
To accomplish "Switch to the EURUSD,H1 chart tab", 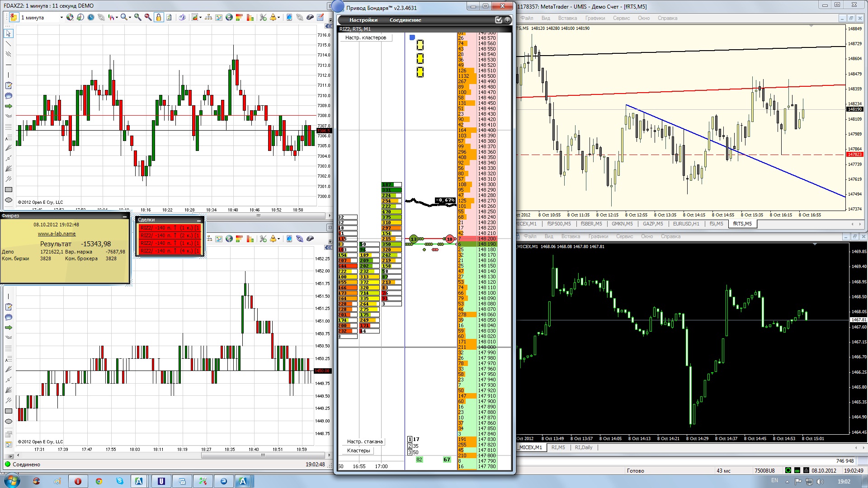I will click(686, 224).
